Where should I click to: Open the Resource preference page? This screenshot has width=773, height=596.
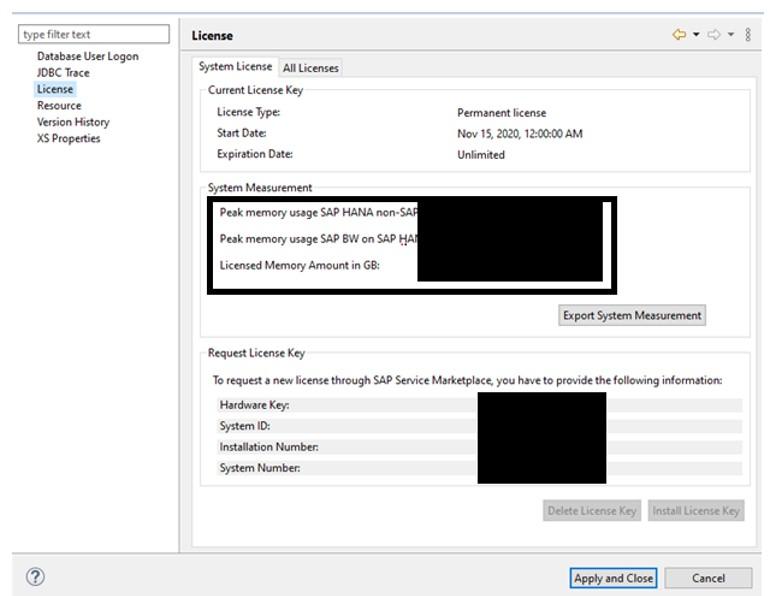(x=59, y=105)
